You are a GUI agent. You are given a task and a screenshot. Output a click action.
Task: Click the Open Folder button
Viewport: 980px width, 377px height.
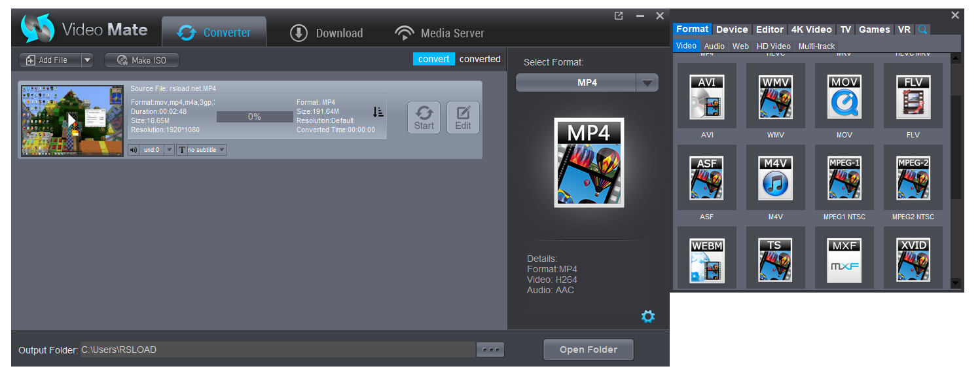[589, 350]
